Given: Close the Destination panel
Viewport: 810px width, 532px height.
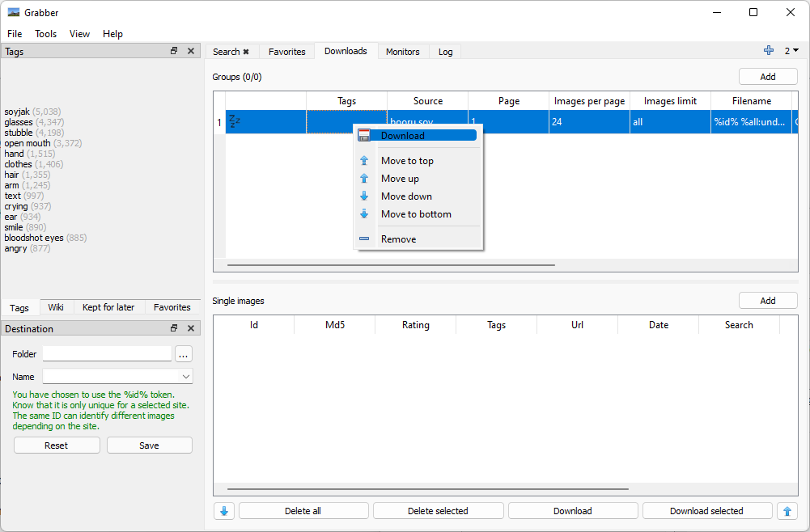Looking at the screenshot, I should (191, 328).
